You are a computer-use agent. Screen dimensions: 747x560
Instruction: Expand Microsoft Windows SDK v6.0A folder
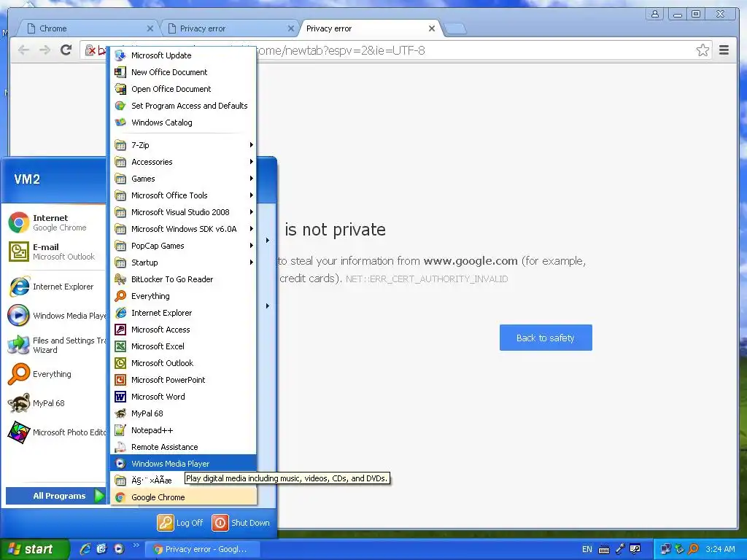[183, 228]
